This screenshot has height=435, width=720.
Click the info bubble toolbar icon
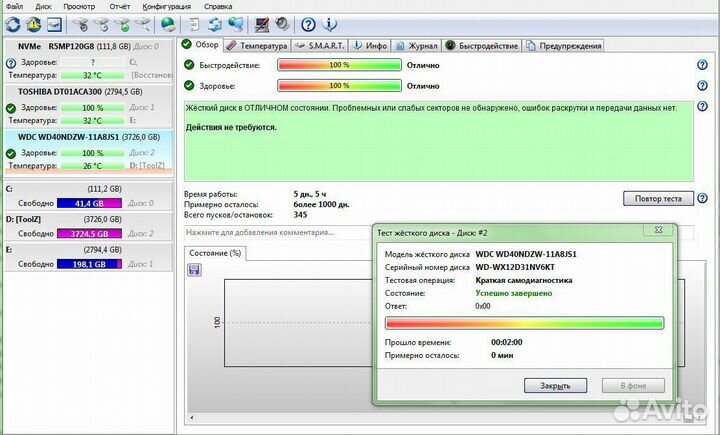[x=329, y=24]
